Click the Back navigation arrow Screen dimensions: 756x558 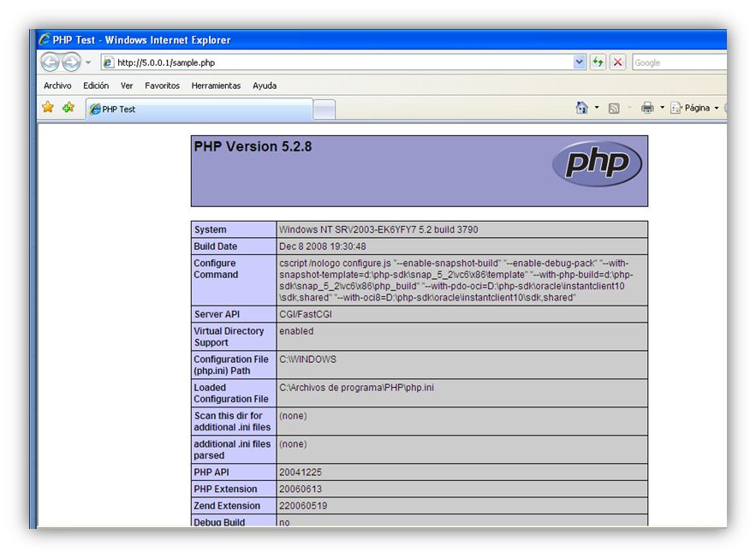[x=50, y=62]
